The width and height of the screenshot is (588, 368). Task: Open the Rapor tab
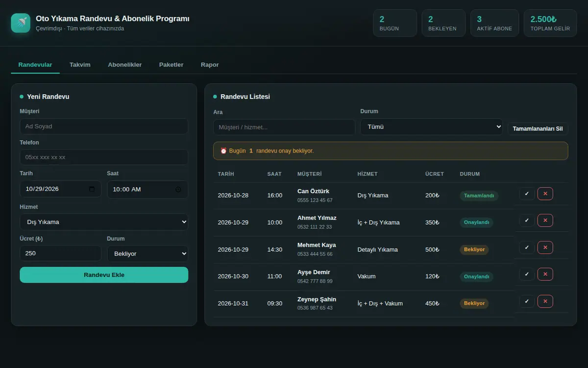click(x=210, y=65)
